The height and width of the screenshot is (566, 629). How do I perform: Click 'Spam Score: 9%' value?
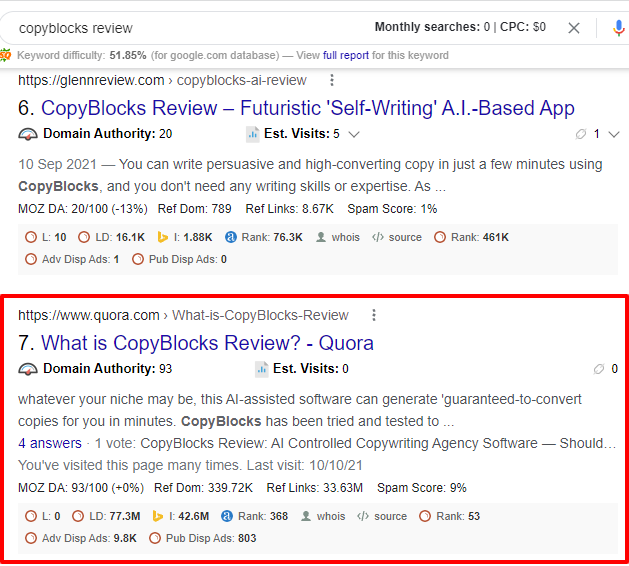pos(422,488)
